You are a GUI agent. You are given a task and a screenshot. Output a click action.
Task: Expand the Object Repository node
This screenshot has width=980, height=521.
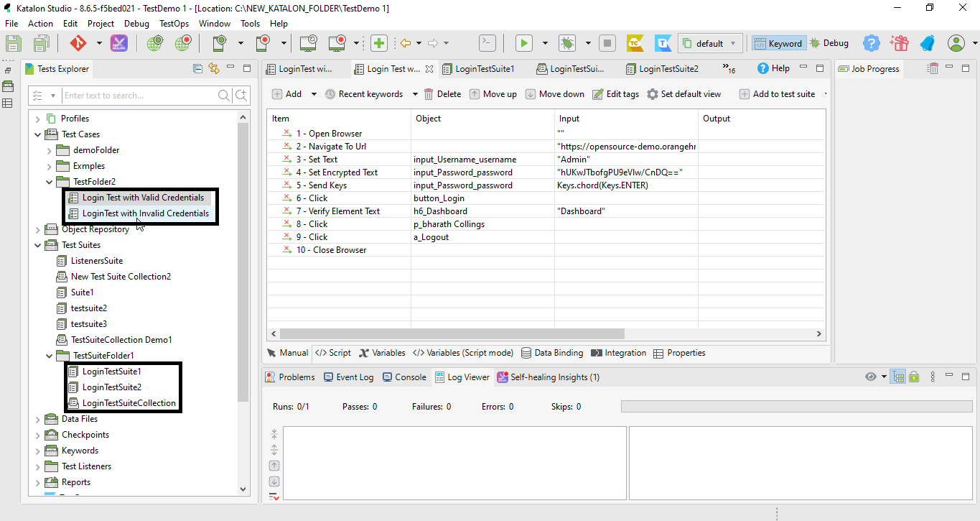pyautogui.click(x=38, y=230)
